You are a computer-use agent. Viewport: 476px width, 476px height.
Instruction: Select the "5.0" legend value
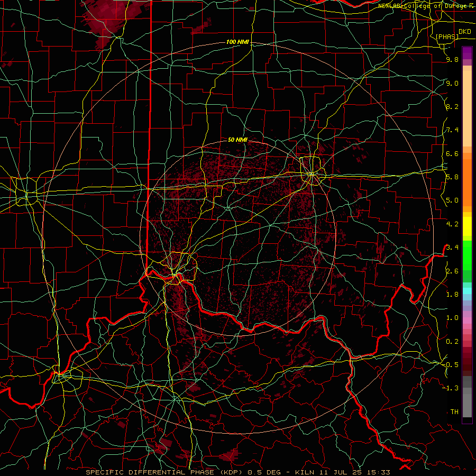pos(452,200)
